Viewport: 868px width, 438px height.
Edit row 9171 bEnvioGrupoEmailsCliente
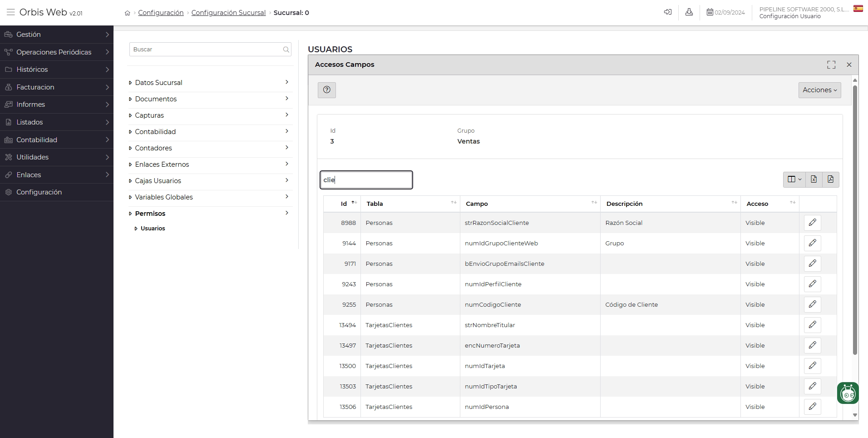point(813,264)
